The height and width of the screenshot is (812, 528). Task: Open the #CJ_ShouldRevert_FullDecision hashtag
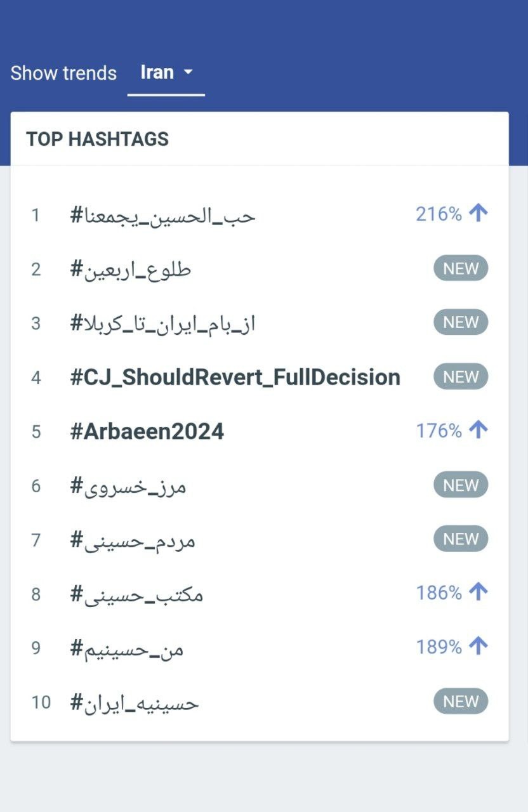pos(235,377)
